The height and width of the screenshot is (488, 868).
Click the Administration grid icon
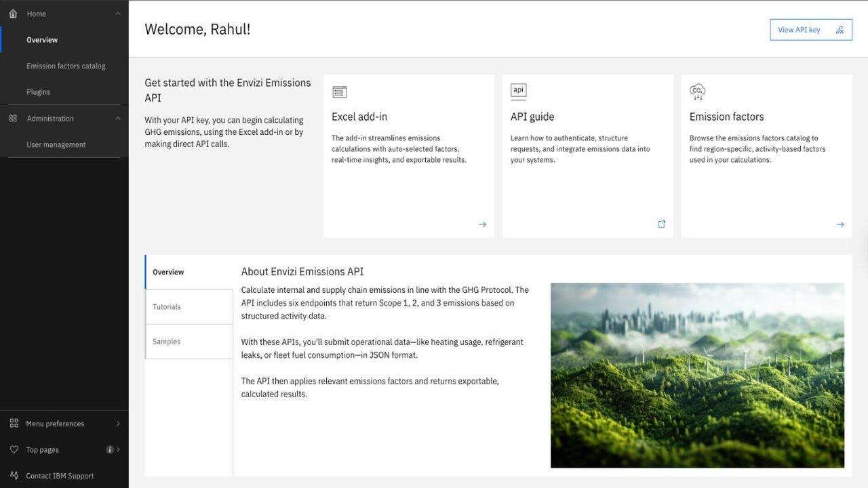13,119
